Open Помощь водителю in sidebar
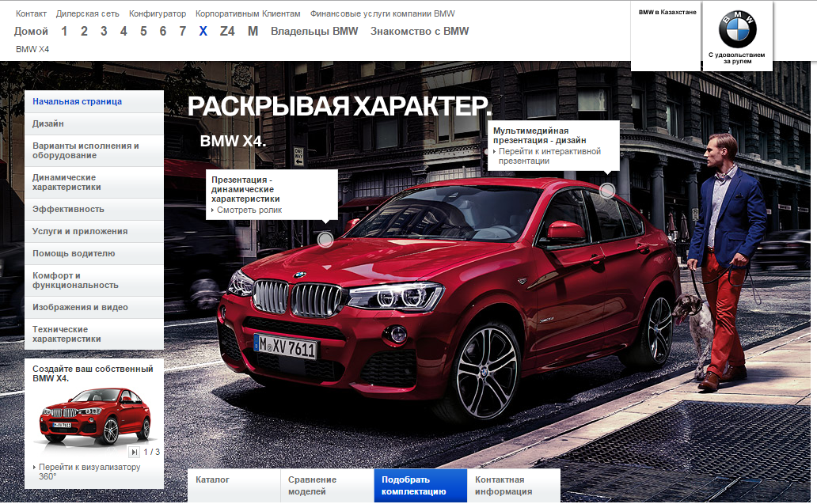This screenshot has height=504, width=817. 94,253
